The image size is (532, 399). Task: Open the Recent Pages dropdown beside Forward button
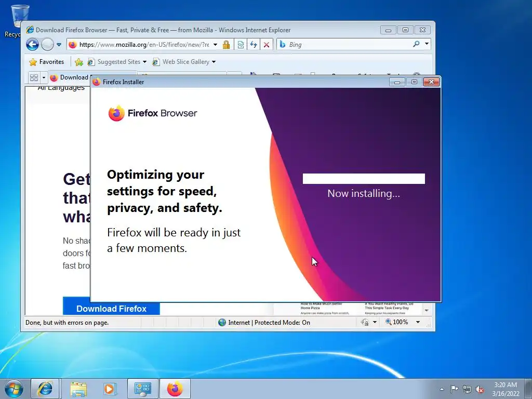point(59,45)
